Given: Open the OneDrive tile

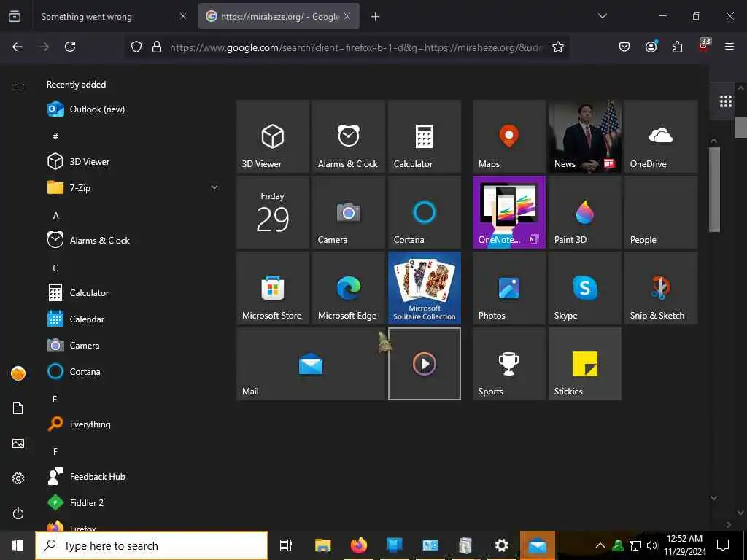Looking at the screenshot, I should click(x=661, y=136).
